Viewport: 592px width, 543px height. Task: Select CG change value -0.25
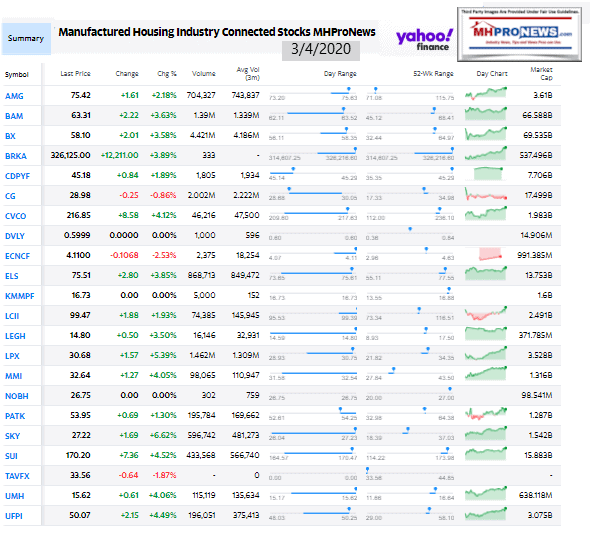pos(129,195)
